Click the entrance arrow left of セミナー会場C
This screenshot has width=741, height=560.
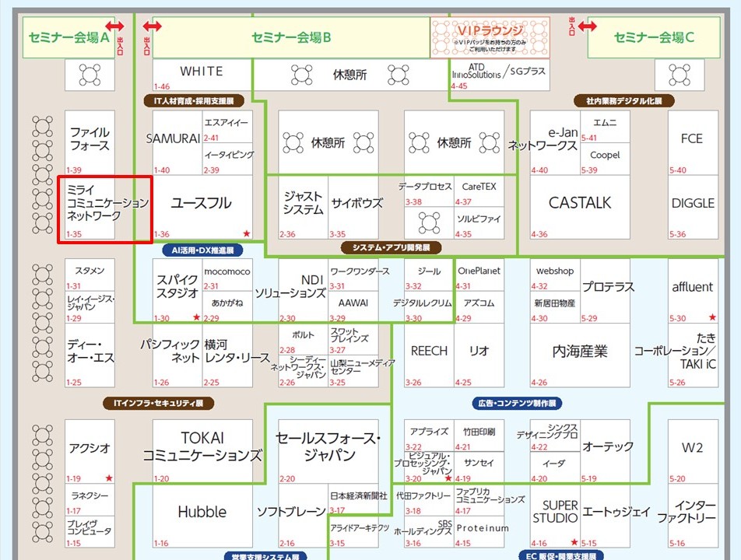click(587, 26)
